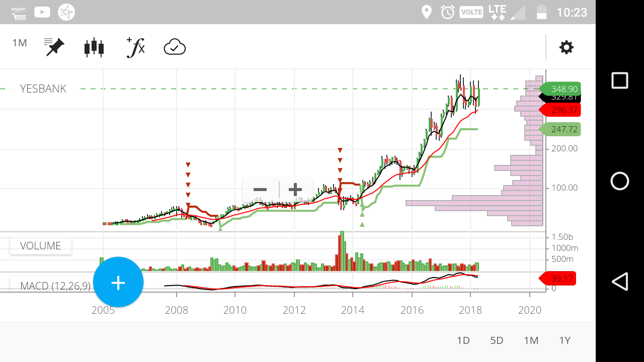Tap the 2005 year axis label
The image size is (644, 362).
pyautogui.click(x=103, y=310)
